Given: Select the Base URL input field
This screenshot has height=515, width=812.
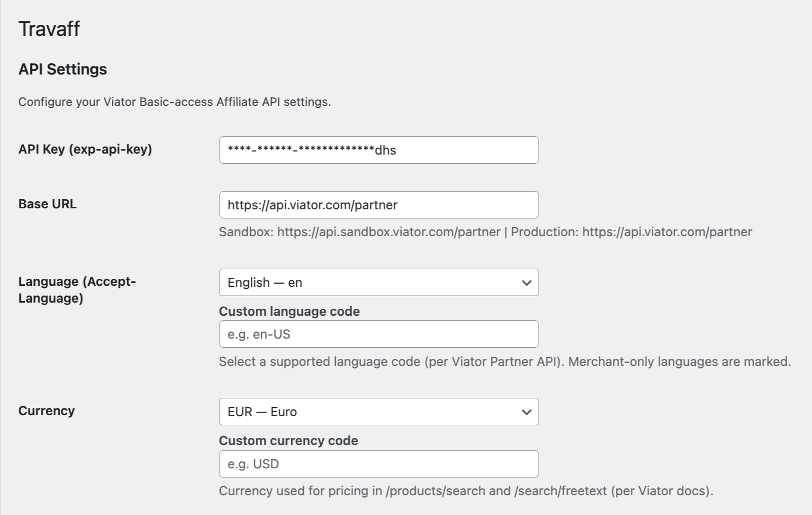Looking at the screenshot, I should coord(378,204).
